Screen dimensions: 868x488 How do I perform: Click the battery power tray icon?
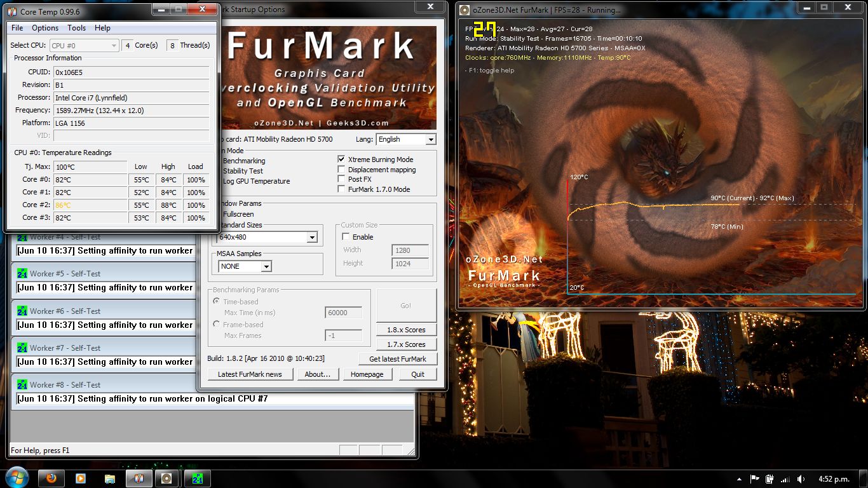[x=770, y=479]
